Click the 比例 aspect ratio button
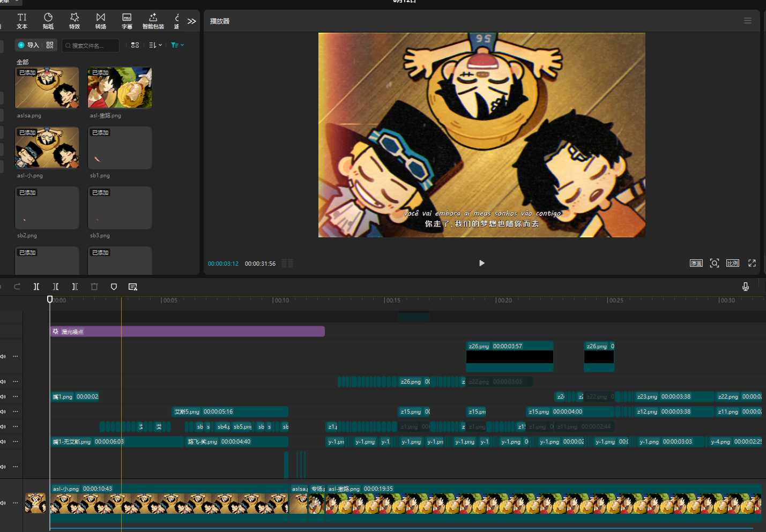 (x=733, y=263)
